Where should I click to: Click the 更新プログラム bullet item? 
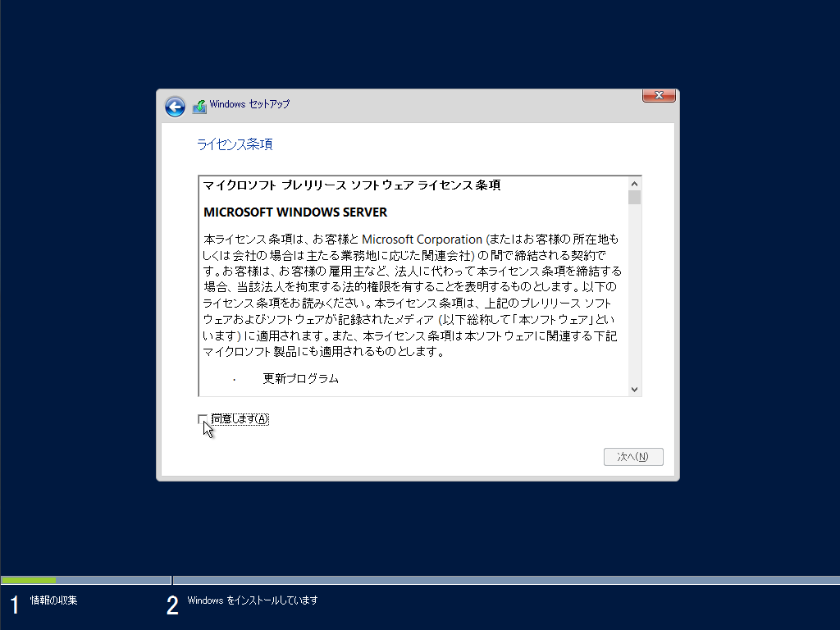(300, 379)
